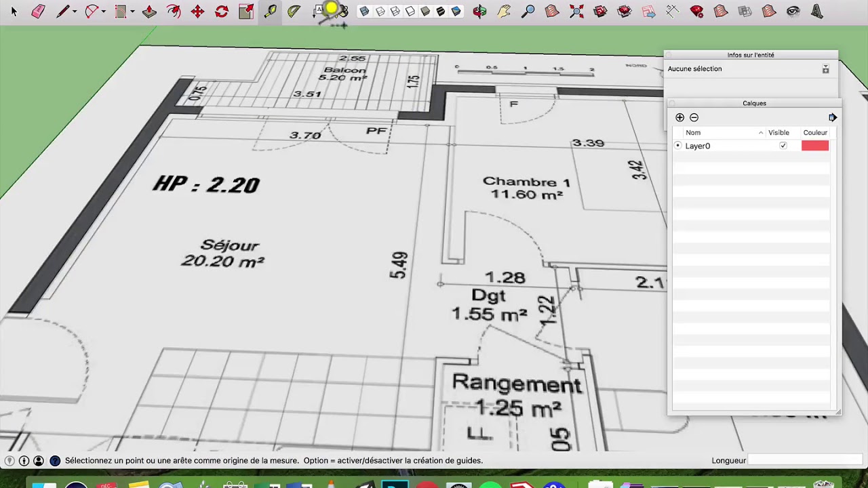This screenshot has width=868, height=488.
Task: Click the person credits icon in status bar
Action: tap(39, 461)
